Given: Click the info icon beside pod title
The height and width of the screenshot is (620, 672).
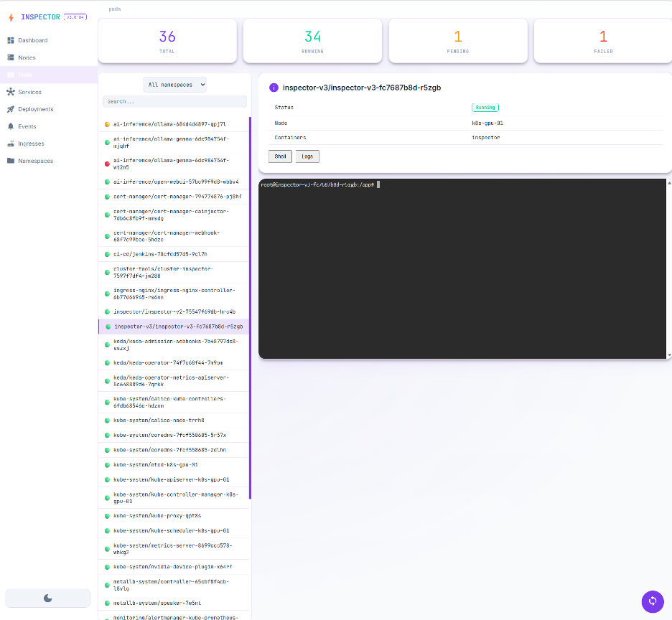Looking at the screenshot, I should click(274, 88).
